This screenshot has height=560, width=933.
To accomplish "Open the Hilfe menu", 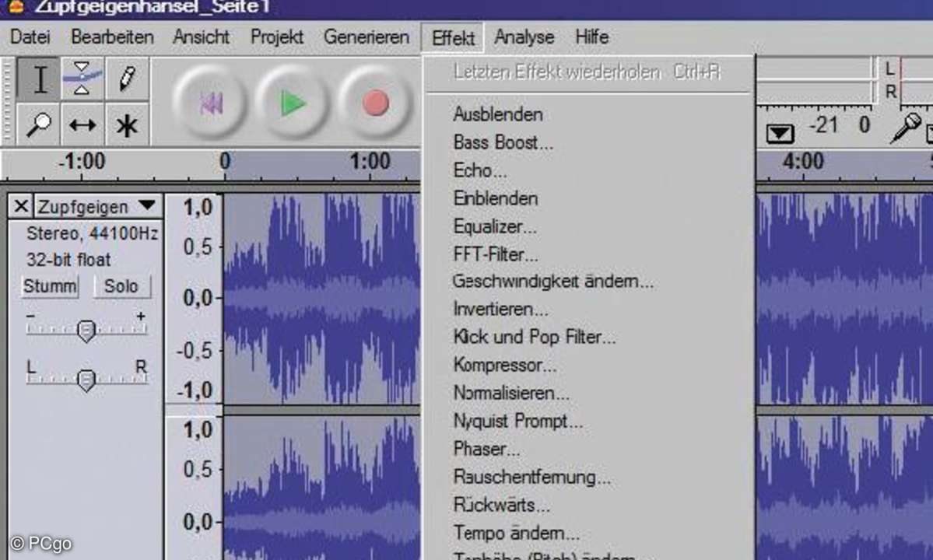I will pos(592,37).
